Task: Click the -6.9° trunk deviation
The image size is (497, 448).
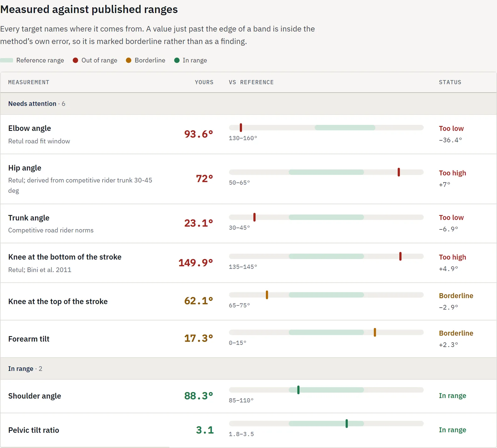Action: pos(448,229)
